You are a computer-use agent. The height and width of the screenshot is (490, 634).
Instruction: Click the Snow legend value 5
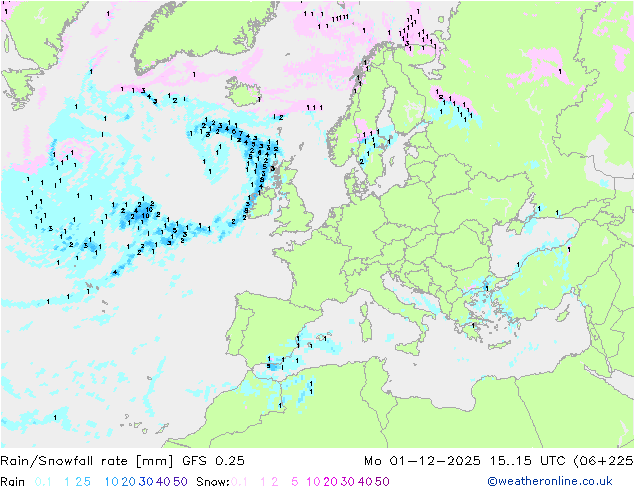295,482
